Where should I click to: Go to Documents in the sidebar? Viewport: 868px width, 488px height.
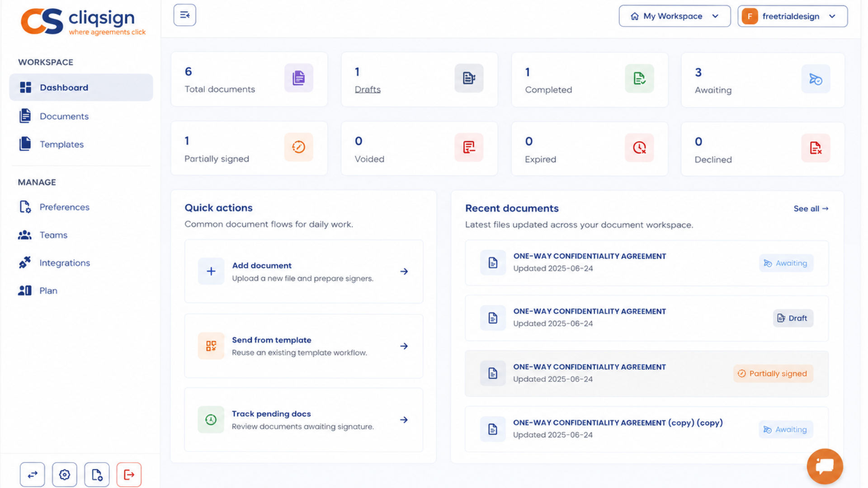pos(64,116)
